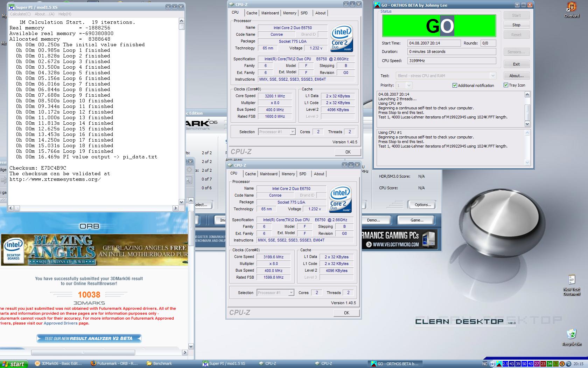This screenshot has height=368, width=588.
Task: Click the Demo... button in 3DMark06
Action: point(373,220)
